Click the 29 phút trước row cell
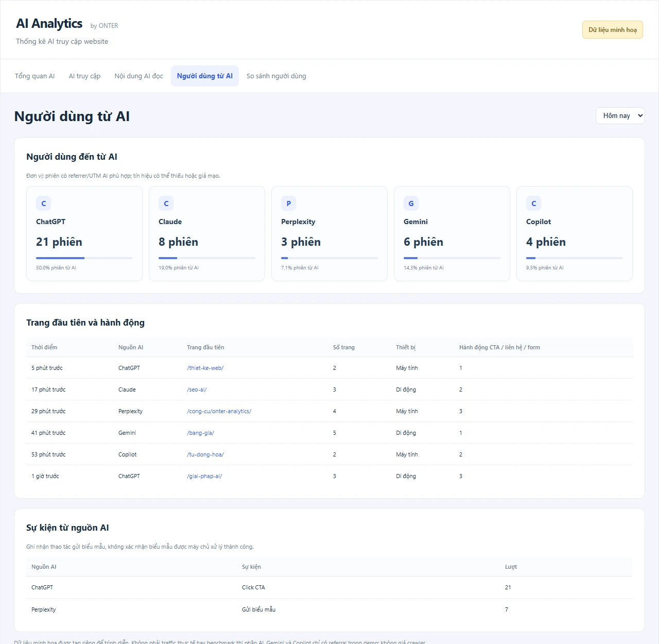Viewport: 659px width, 644px height. [48, 411]
